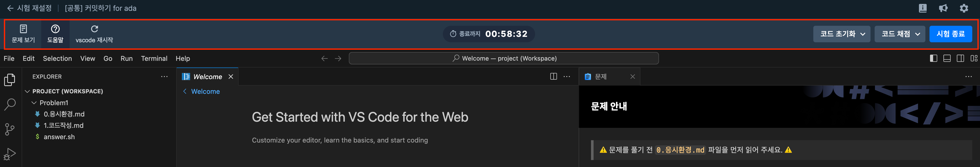Image resolution: width=980 pixels, height=167 pixels.
Task: Toggle the secondary side bar layout
Action: [960, 58]
